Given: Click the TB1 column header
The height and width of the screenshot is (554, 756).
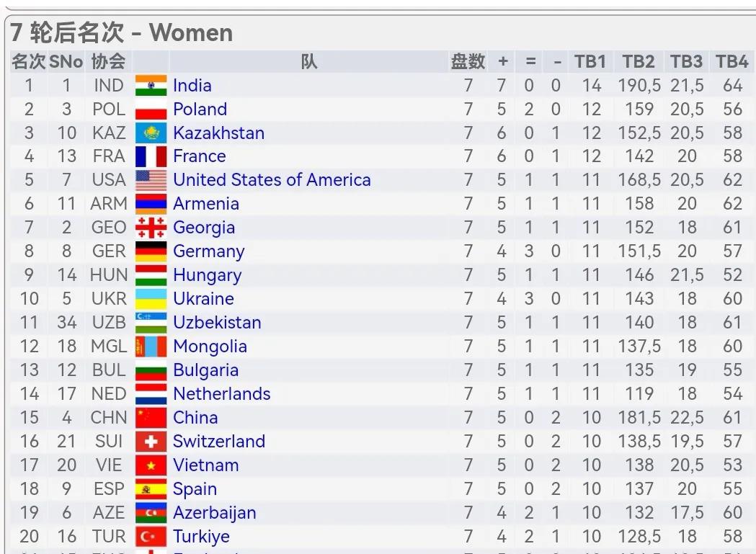Looking at the screenshot, I should point(590,61).
